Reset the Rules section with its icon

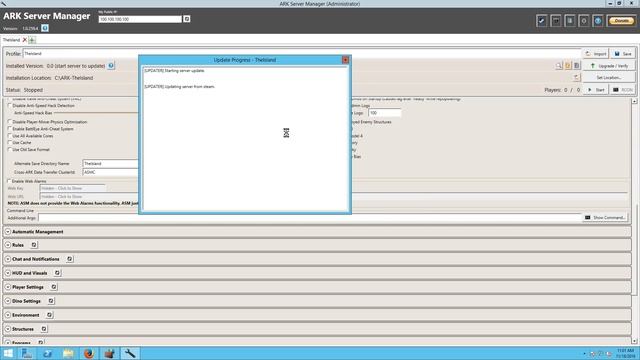[34, 245]
